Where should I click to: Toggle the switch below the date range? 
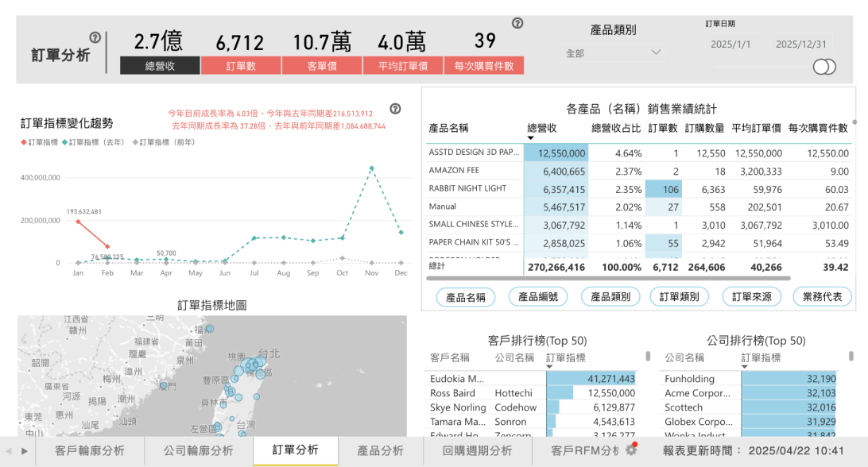824,67
